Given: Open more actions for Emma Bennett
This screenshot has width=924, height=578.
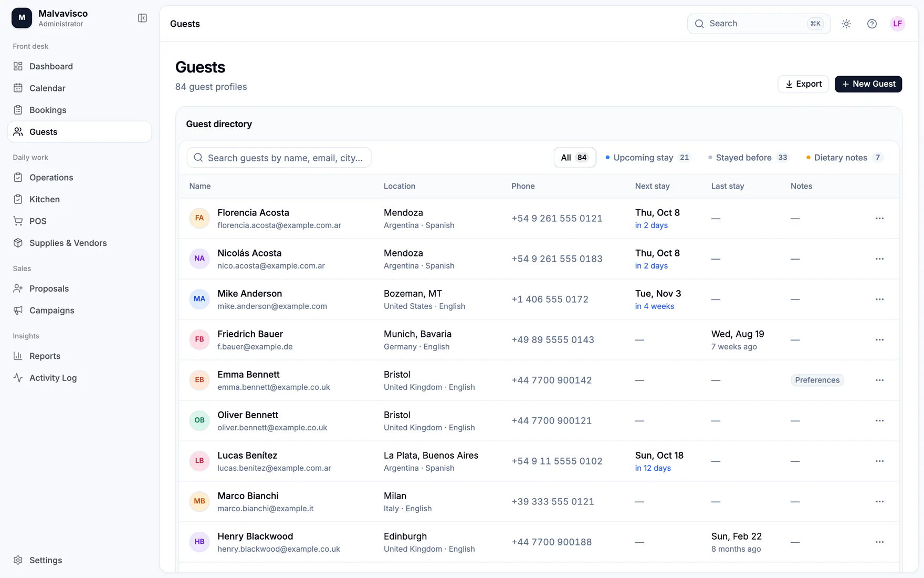Looking at the screenshot, I should [880, 380].
